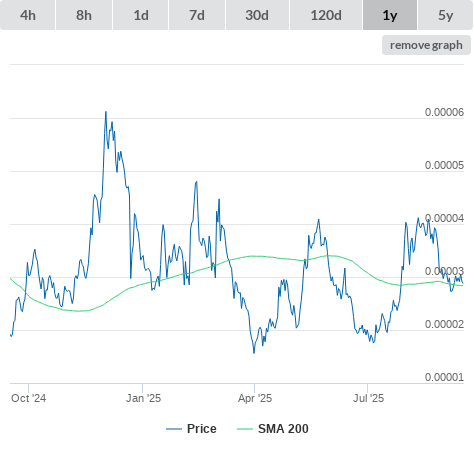Image resolution: width=474 pixels, height=455 pixels.
Task: Choose the 30d time range tab
Action: (x=257, y=15)
